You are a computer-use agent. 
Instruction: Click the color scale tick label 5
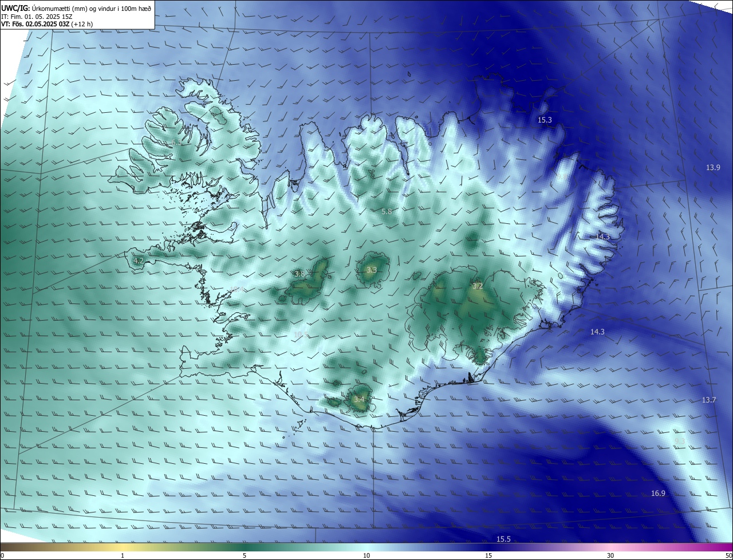[x=245, y=555]
